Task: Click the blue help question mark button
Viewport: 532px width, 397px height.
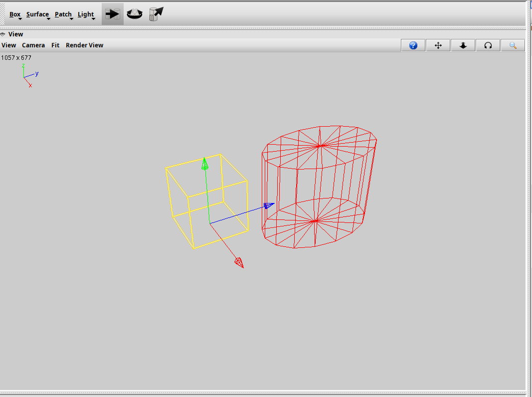Action: click(x=413, y=45)
